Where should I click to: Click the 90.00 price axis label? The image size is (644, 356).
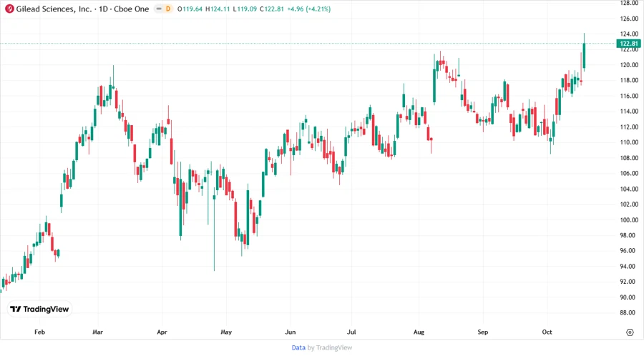[629, 297]
